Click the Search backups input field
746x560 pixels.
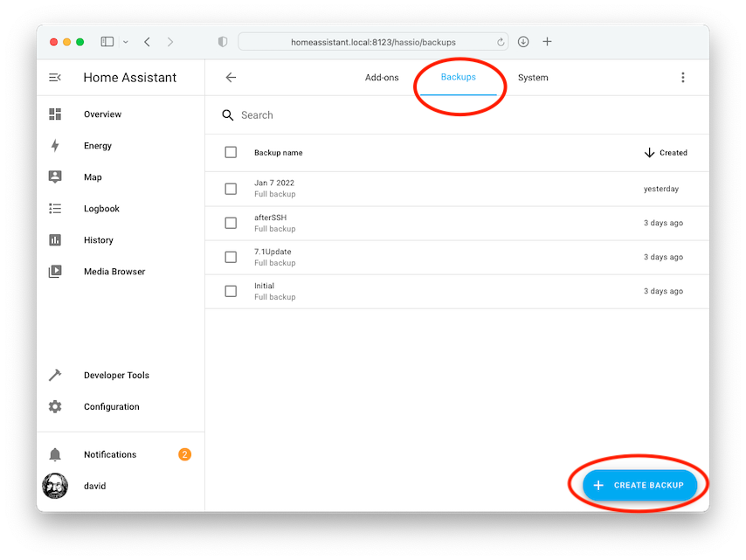tap(457, 115)
